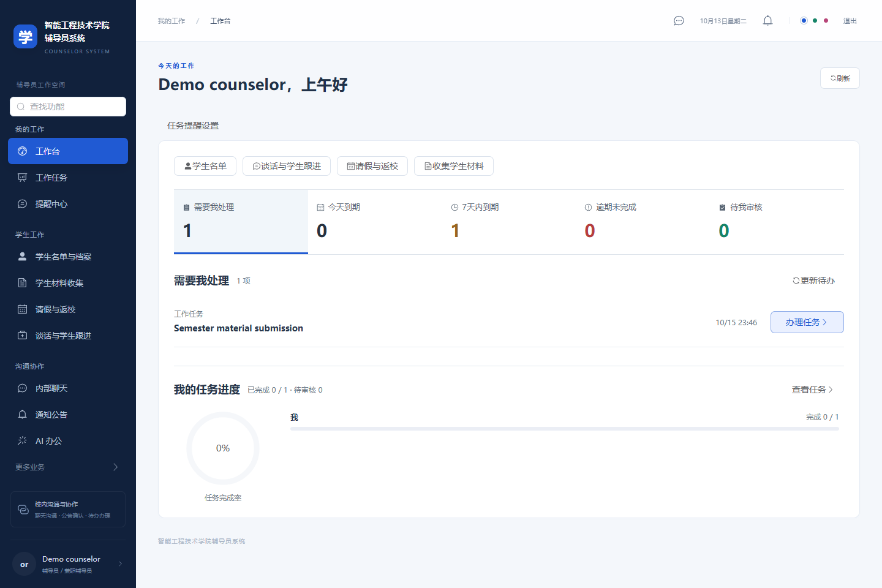882x588 pixels.
Task: Pick the green theme color dot
Action: click(x=815, y=21)
